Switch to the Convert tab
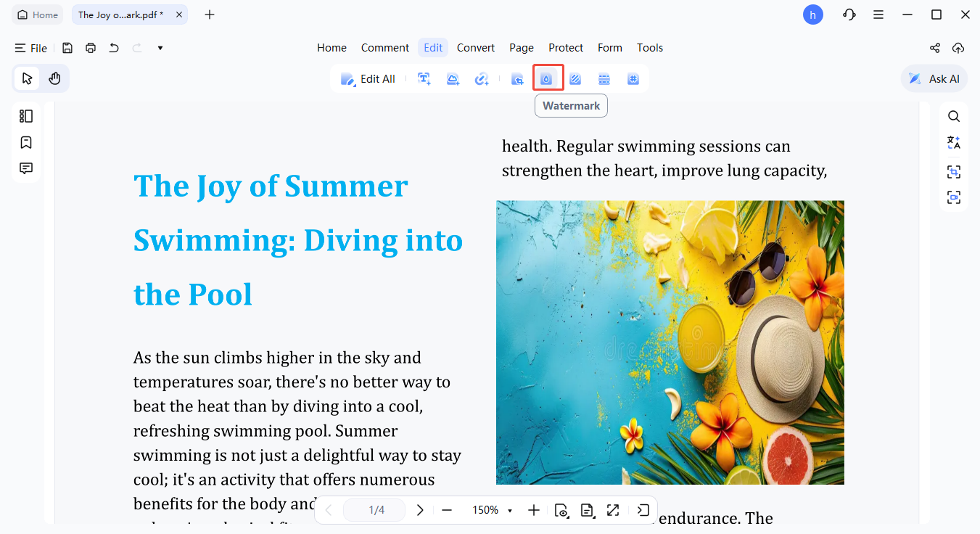The width and height of the screenshot is (980, 534). (475, 48)
